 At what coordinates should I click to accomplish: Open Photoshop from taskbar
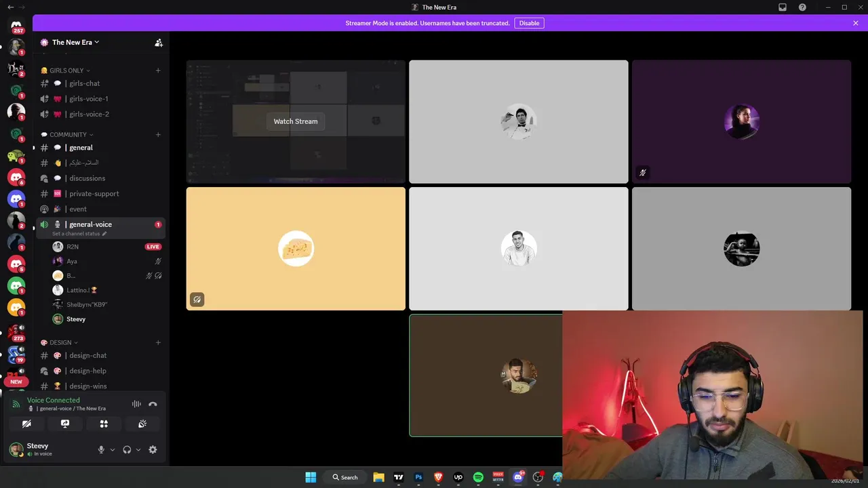pos(418,477)
